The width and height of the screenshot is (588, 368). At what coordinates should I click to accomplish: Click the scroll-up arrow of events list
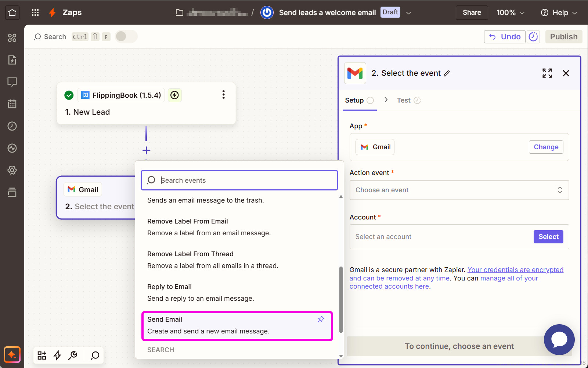point(341,197)
